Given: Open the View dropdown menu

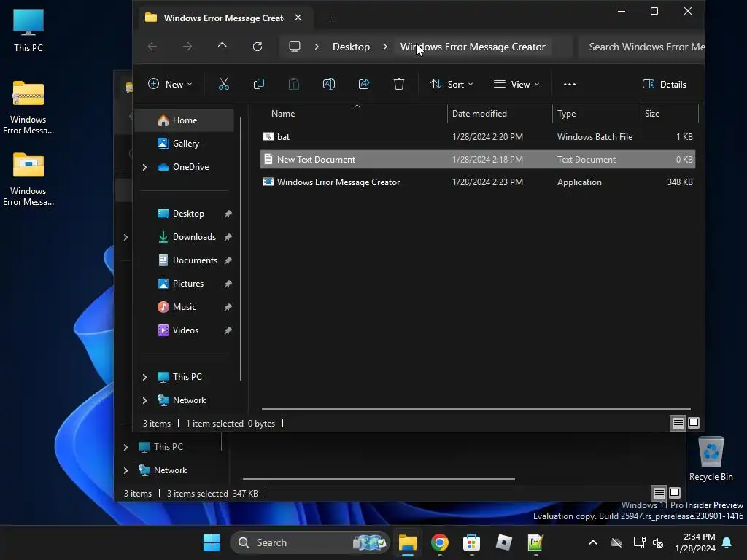Looking at the screenshot, I should pyautogui.click(x=516, y=85).
